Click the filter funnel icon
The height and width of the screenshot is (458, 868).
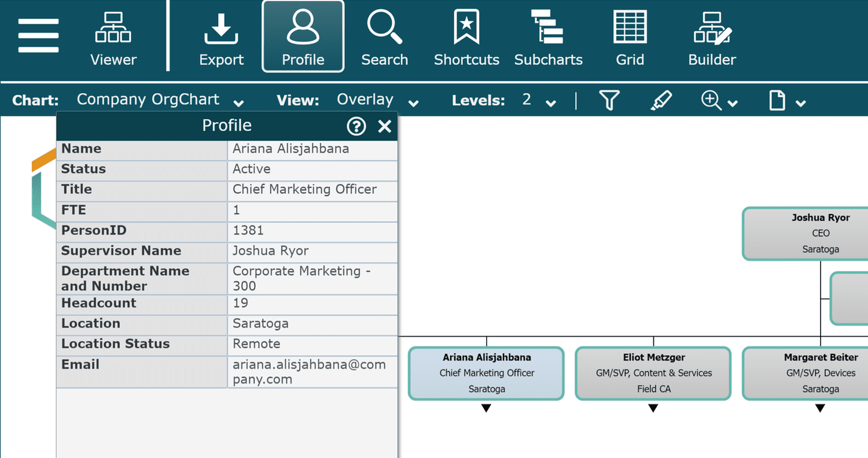click(x=609, y=101)
